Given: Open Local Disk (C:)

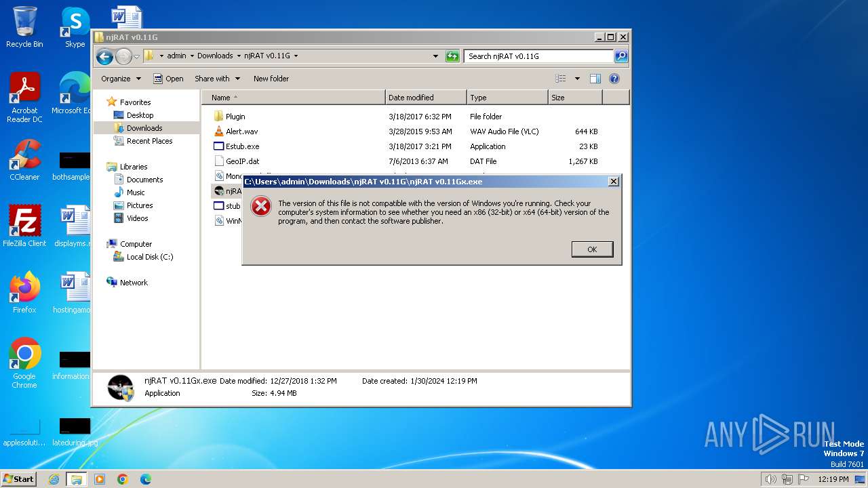Looking at the screenshot, I should pos(150,257).
